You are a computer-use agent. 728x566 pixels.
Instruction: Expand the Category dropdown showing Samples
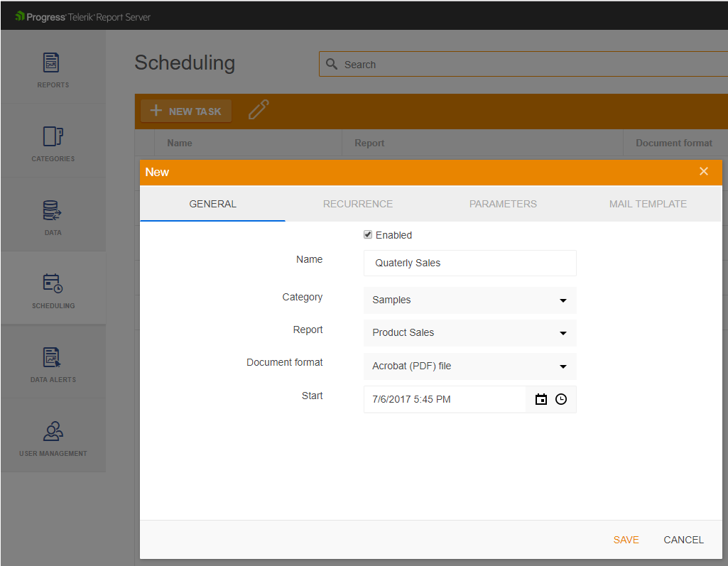(x=470, y=300)
